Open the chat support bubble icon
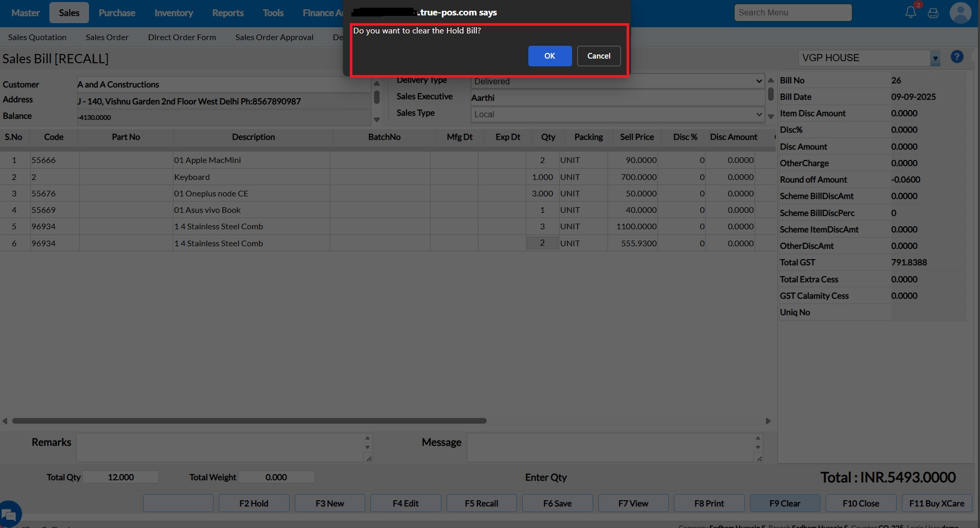The width and height of the screenshot is (980, 528). [x=10, y=513]
